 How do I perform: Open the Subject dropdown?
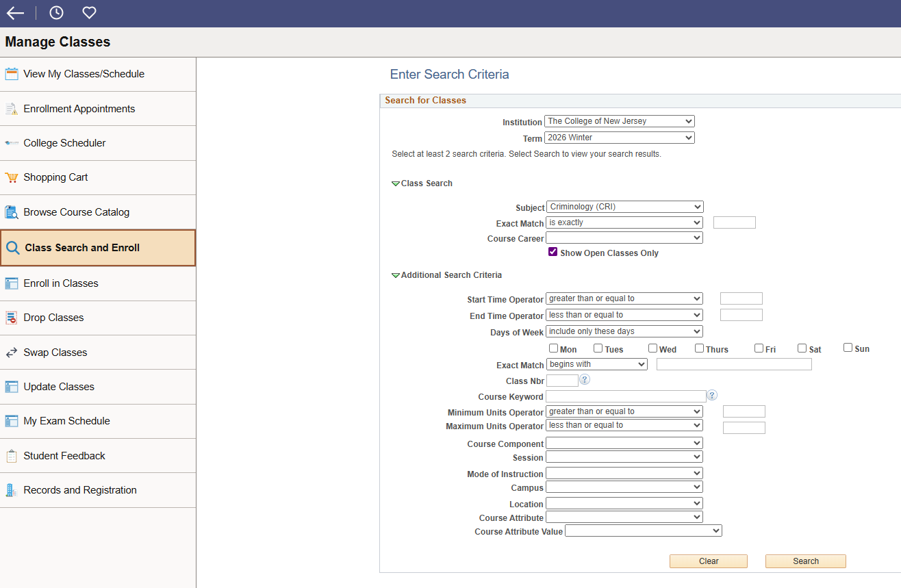coord(624,207)
